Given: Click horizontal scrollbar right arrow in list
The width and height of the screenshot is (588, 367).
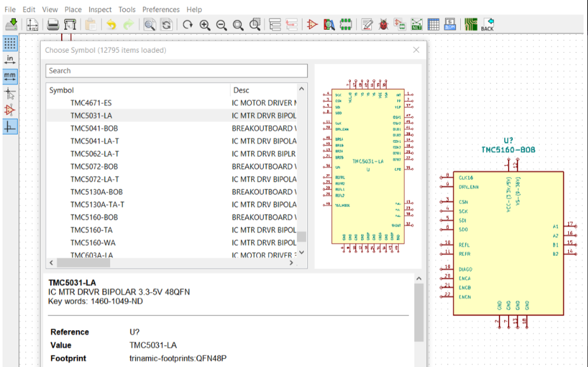Looking at the screenshot, I should point(291,263).
